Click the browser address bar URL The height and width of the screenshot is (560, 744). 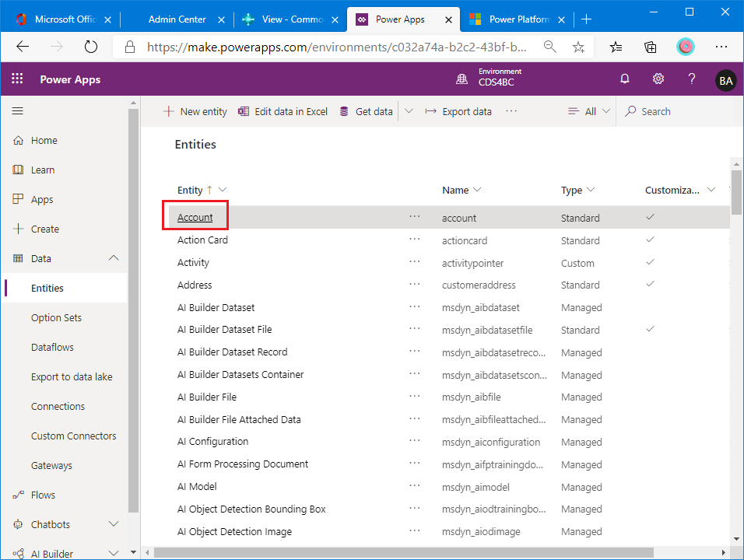click(x=336, y=47)
